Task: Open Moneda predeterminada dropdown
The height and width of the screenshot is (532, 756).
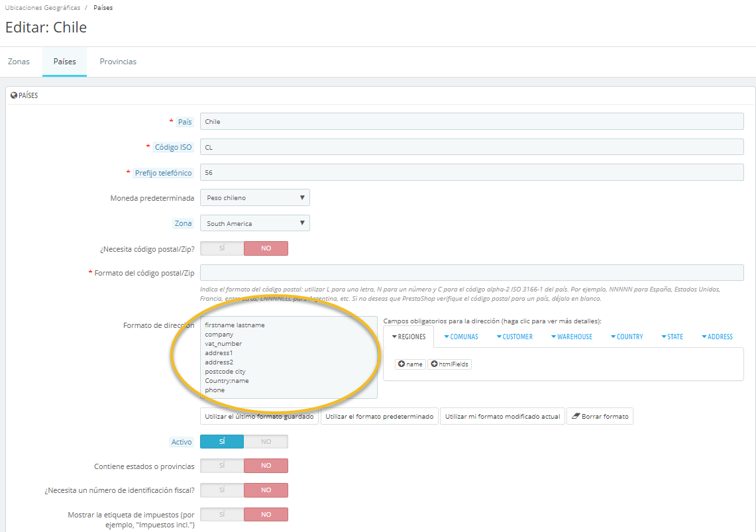Action: (255, 197)
